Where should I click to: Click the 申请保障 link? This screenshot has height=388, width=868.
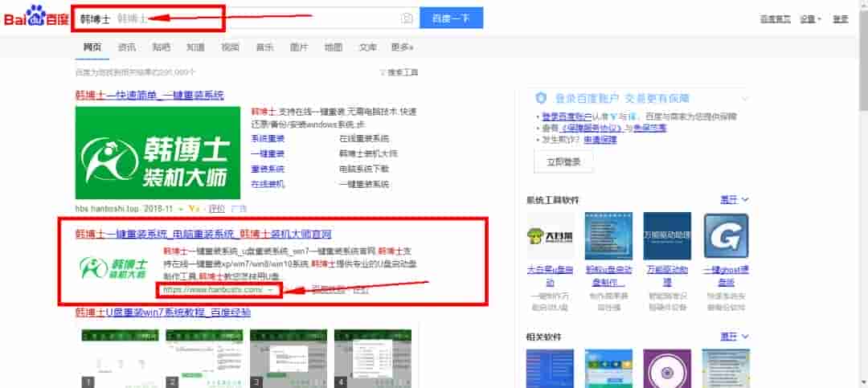tap(600, 140)
